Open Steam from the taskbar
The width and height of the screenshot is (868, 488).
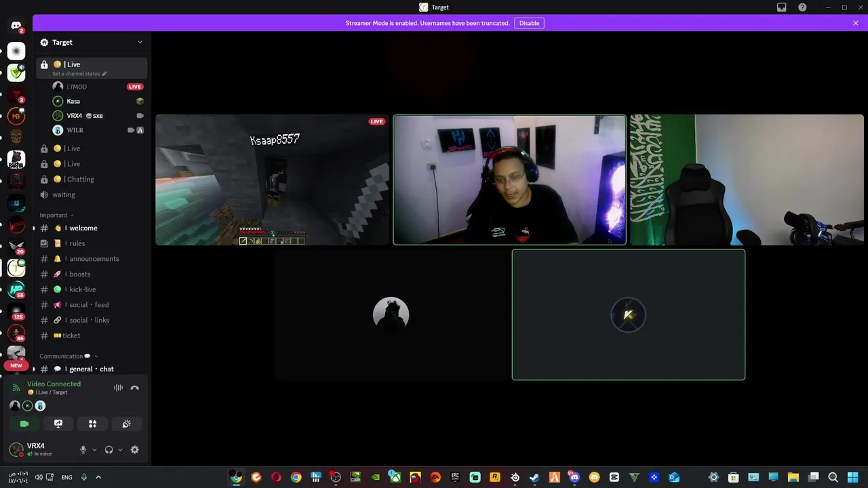(x=535, y=477)
